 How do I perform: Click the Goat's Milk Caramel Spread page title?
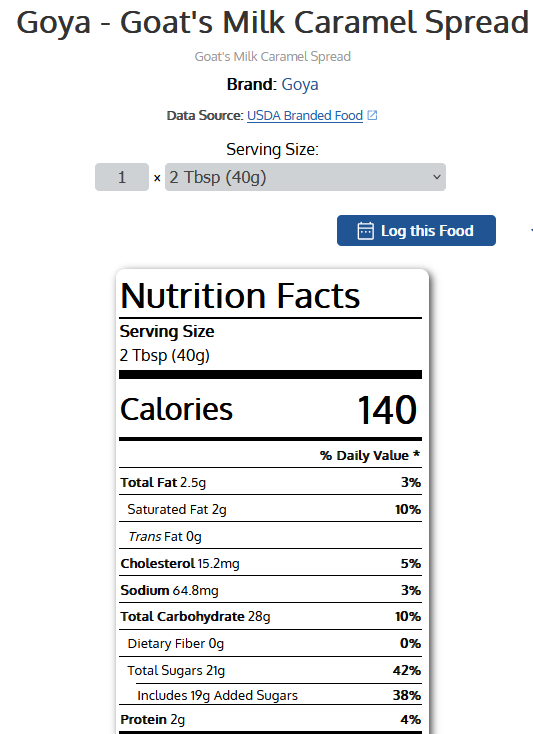pyautogui.click(x=273, y=22)
